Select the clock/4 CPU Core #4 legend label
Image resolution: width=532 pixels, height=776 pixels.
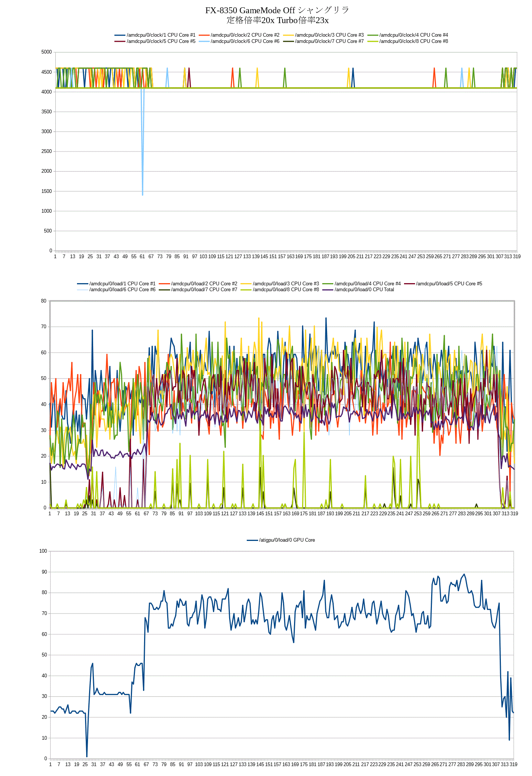pyautogui.click(x=414, y=35)
